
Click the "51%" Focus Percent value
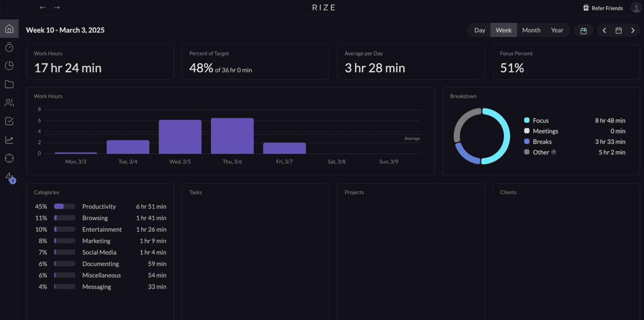pos(512,68)
